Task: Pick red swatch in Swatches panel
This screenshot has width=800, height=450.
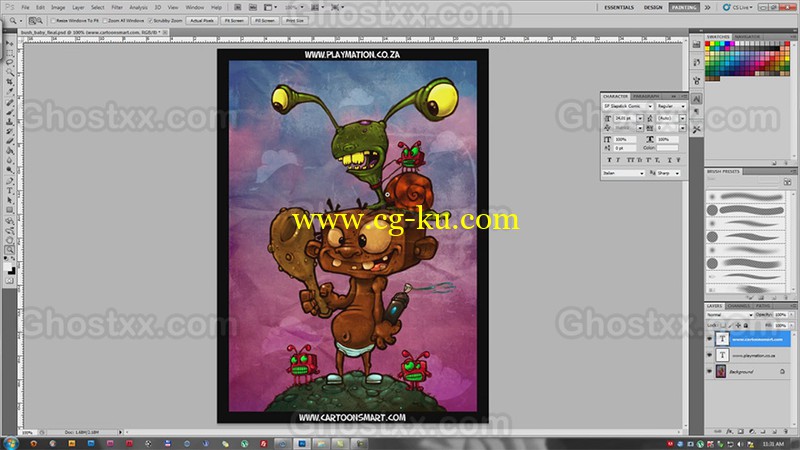Action: [707, 43]
